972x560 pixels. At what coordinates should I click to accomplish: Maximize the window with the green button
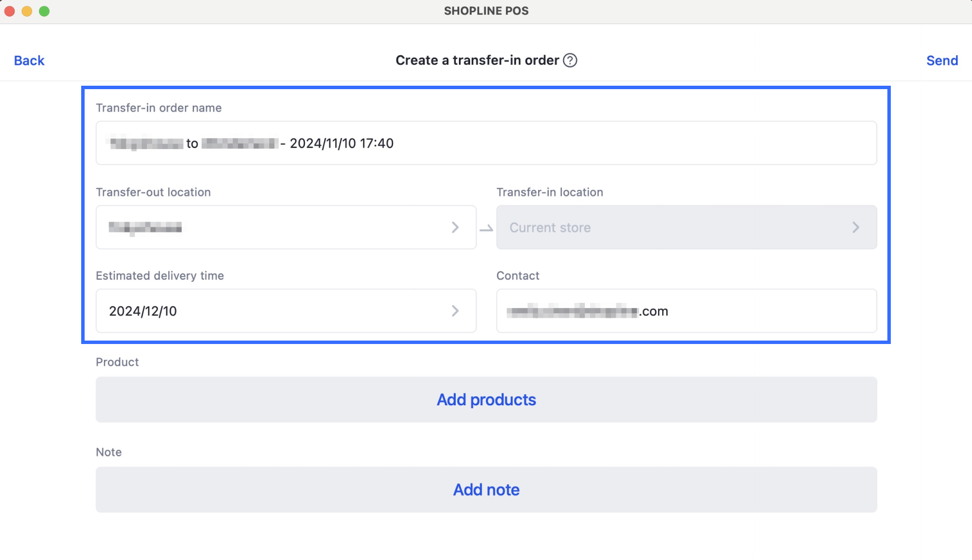click(x=44, y=11)
